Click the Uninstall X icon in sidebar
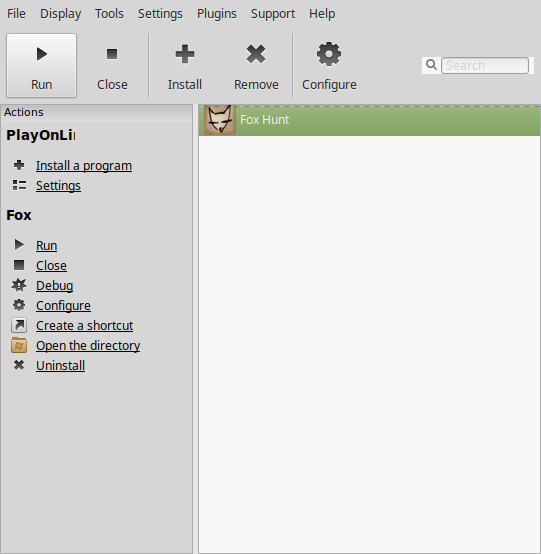 (19, 365)
